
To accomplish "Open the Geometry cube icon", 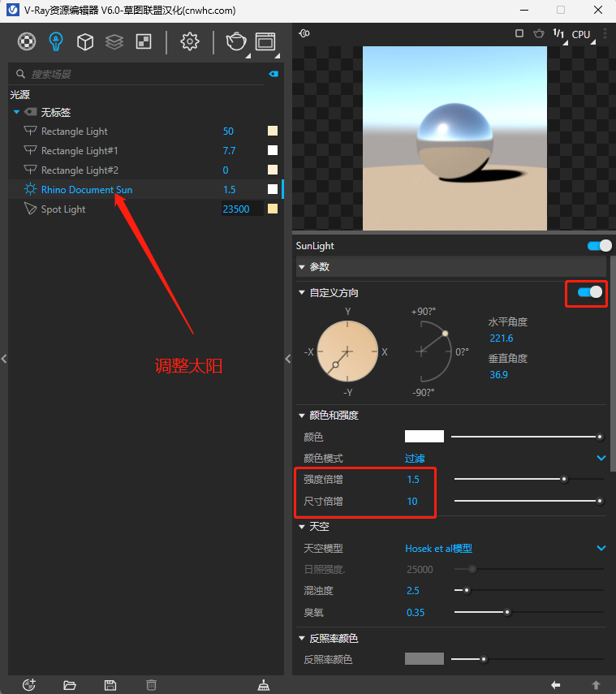I will [84, 41].
